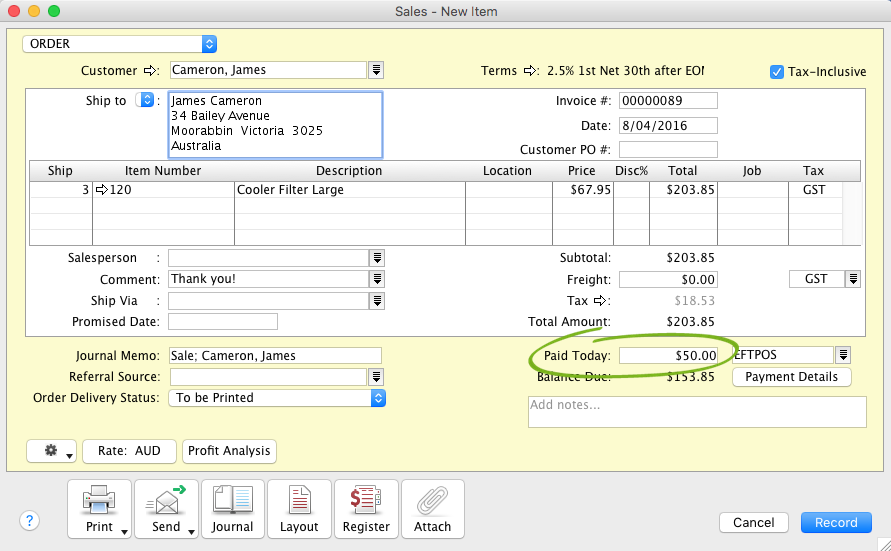Toggle the Tax-Inclusive checkbox

(x=777, y=72)
